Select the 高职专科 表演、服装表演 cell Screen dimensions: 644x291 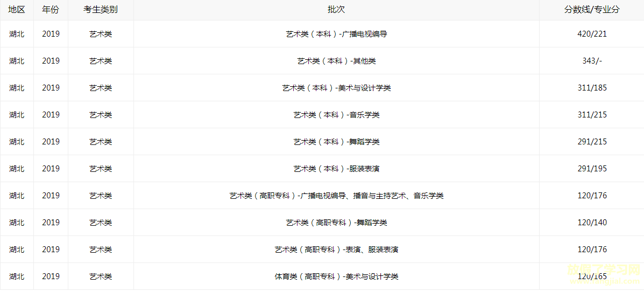[336, 250]
